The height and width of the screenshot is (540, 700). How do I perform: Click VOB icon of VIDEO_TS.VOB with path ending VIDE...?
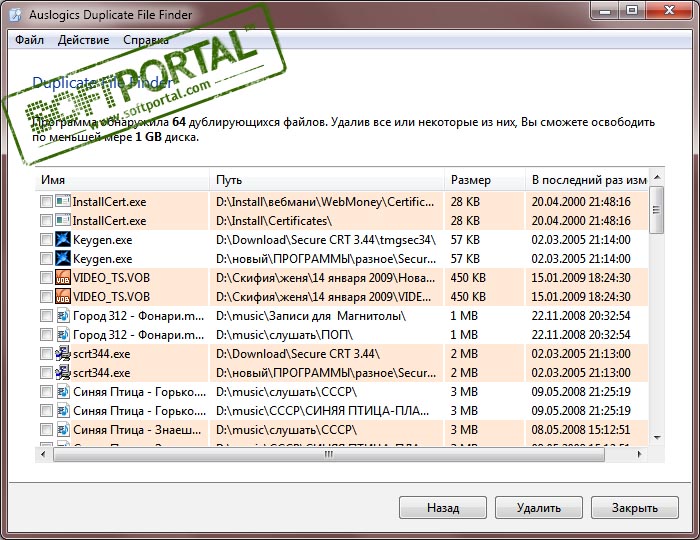point(63,296)
